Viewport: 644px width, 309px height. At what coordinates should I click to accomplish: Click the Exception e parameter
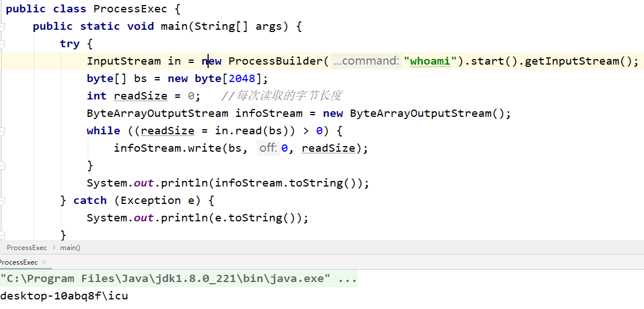click(x=157, y=201)
